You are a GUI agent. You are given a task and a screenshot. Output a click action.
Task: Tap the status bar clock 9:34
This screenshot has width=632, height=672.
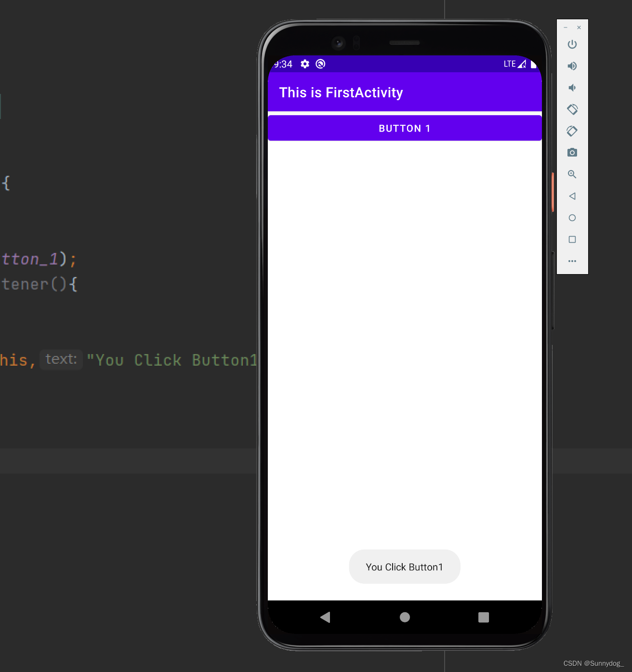pyautogui.click(x=283, y=64)
